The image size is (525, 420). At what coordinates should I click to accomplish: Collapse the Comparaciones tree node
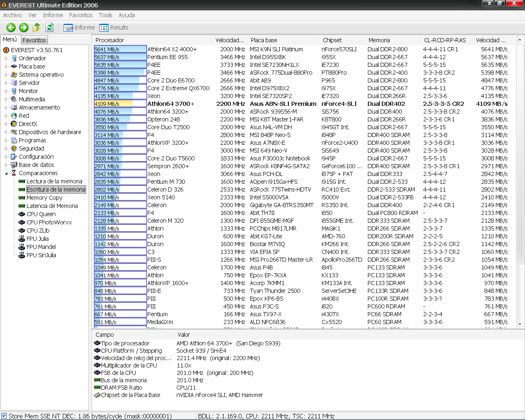point(6,173)
